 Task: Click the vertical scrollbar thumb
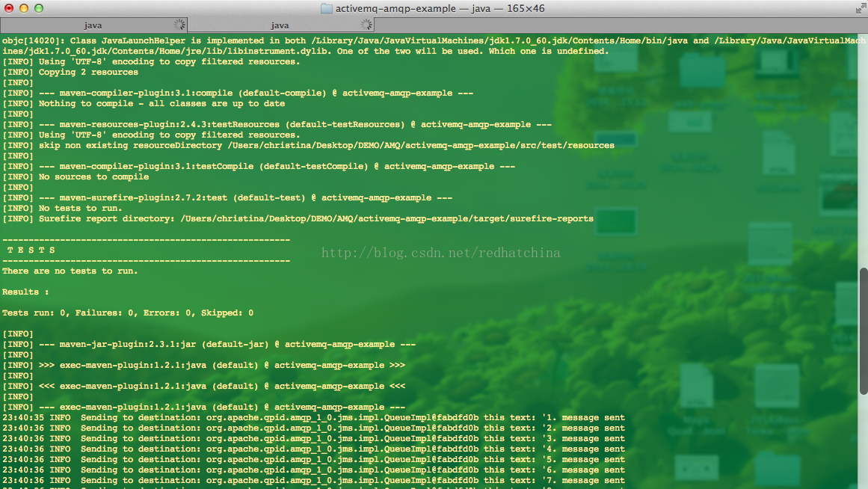pos(863,331)
